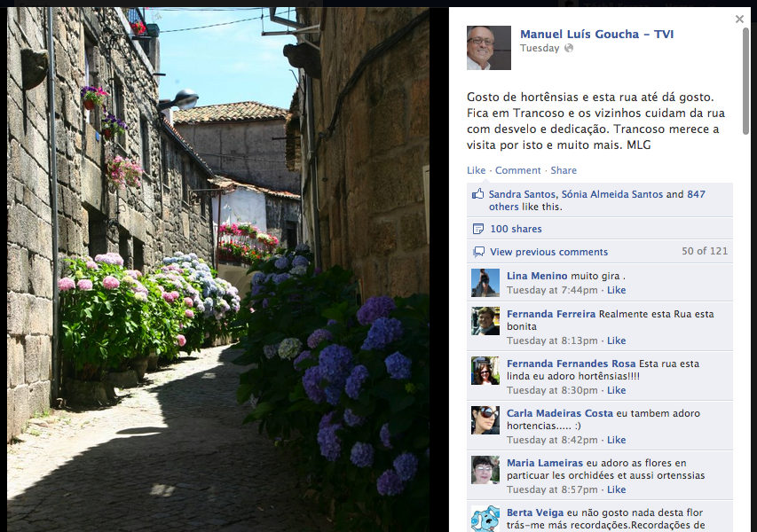Screen dimensions: 757x532
Task: Open Manuel Luís Goucha profile picture
Action: [489, 48]
